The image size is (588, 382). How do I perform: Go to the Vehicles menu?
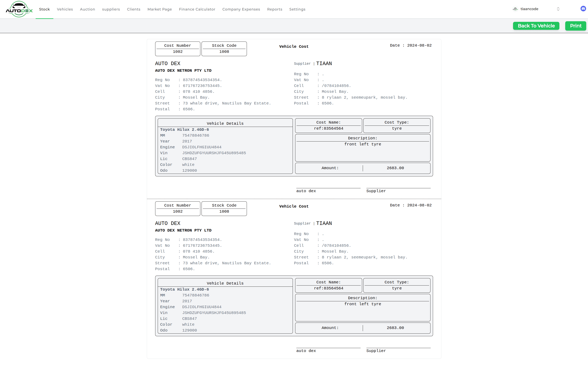point(65,9)
